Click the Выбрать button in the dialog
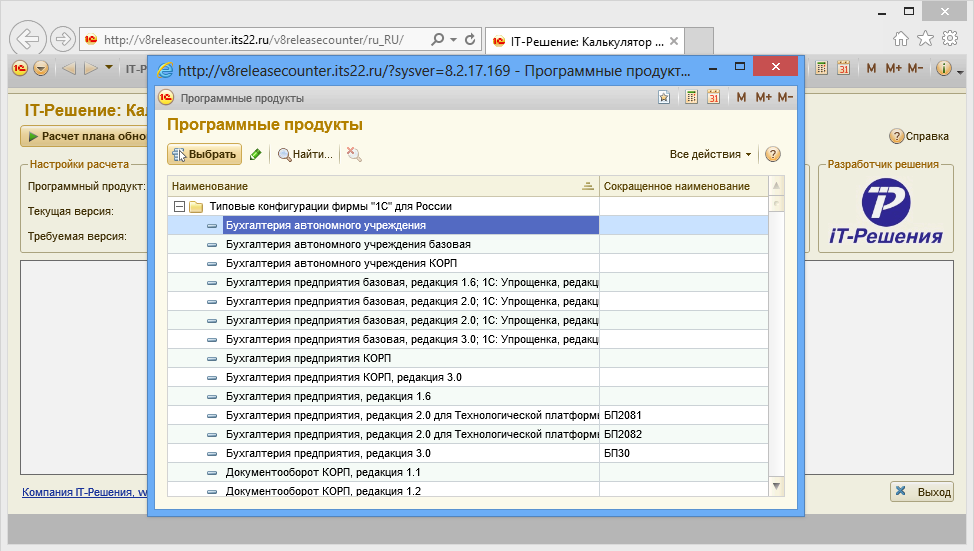The image size is (974, 551). point(204,154)
